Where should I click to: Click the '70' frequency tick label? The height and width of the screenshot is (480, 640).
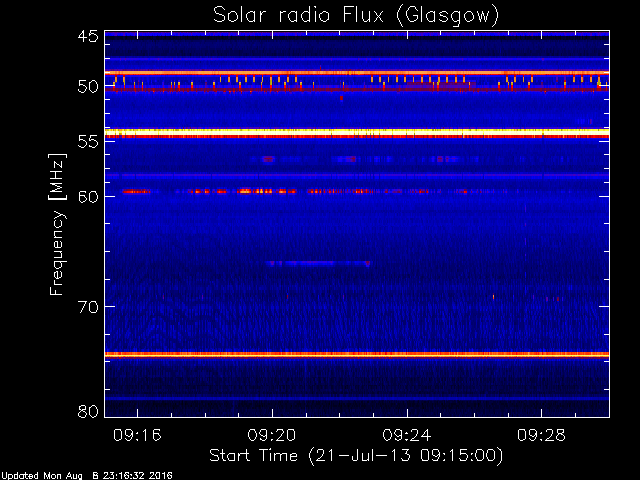click(88, 307)
